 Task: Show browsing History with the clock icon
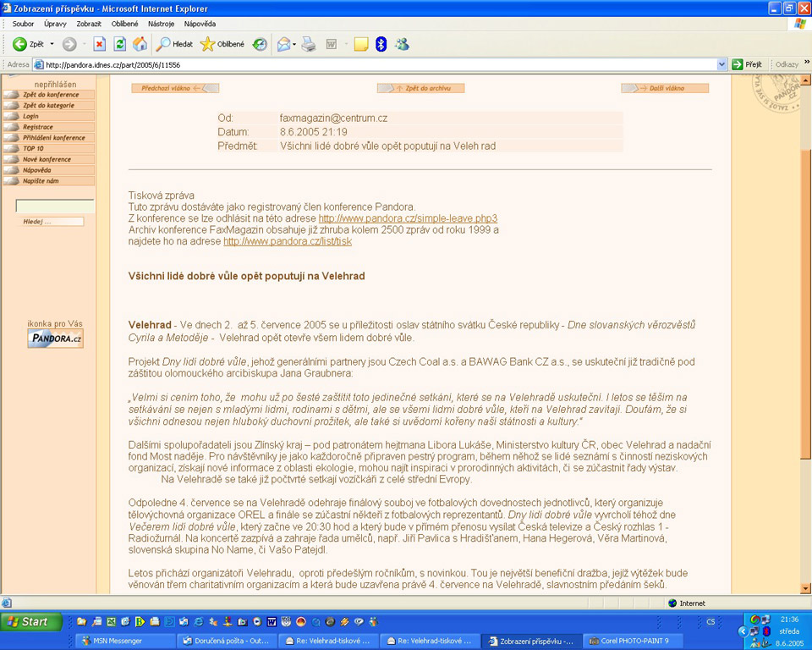pyautogui.click(x=260, y=45)
